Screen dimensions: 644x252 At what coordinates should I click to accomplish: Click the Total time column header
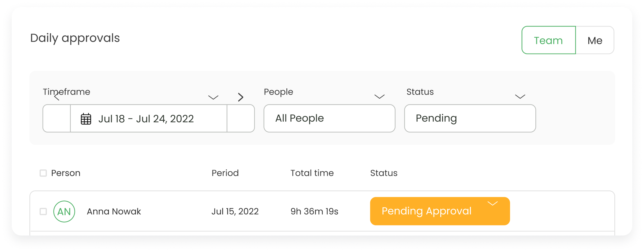[x=312, y=173]
